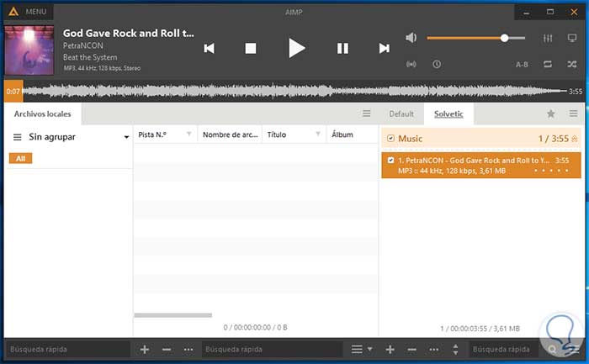
Task: Start playback with the Play button
Action: [x=296, y=48]
